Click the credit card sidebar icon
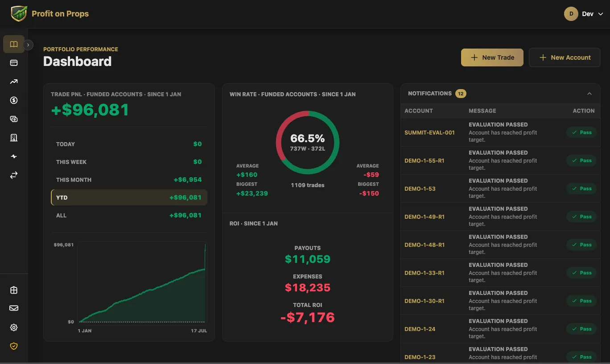The image size is (610, 364). point(14,63)
